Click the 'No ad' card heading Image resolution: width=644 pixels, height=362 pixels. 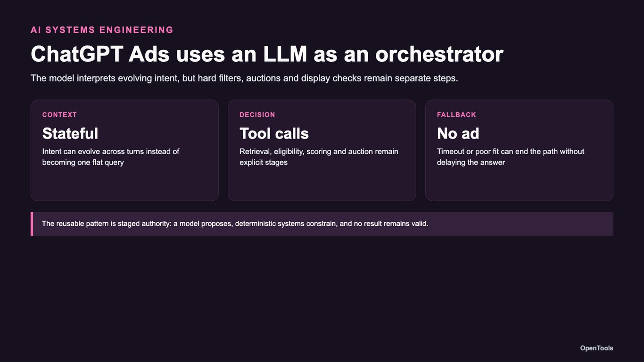point(458,133)
